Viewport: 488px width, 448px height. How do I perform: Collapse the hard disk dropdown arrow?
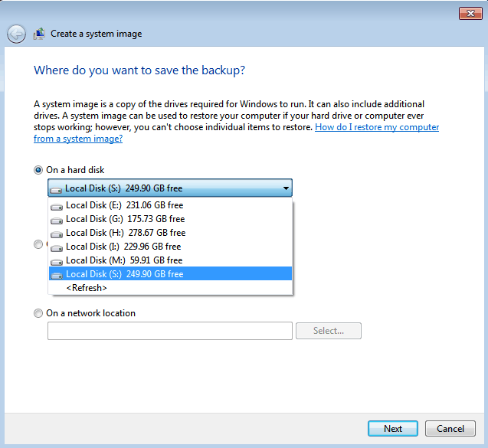[285, 188]
